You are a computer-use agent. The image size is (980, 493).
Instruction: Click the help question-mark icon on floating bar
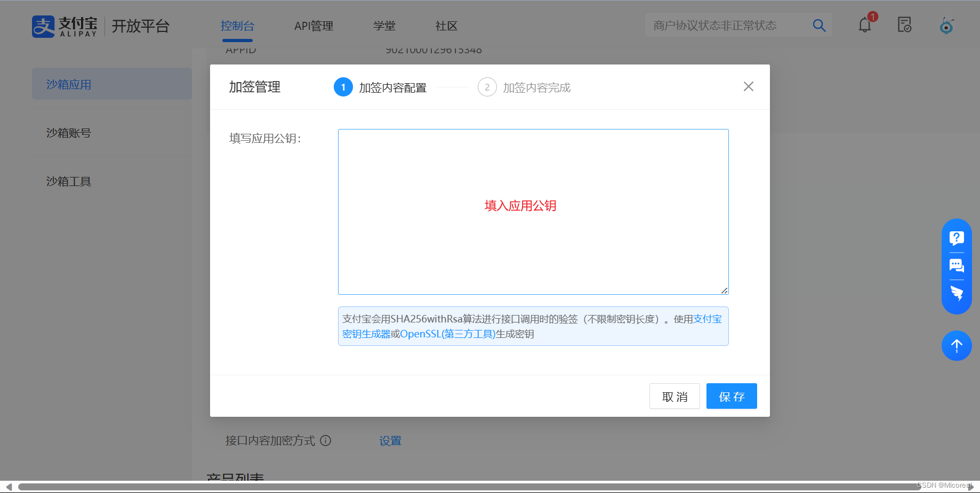point(957,238)
